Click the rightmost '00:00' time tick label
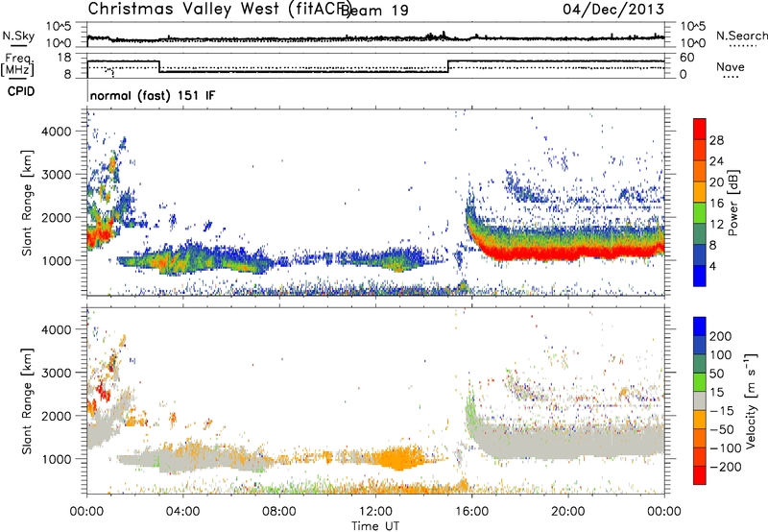Viewport: 768px width, 532px height. [x=663, y=512]
